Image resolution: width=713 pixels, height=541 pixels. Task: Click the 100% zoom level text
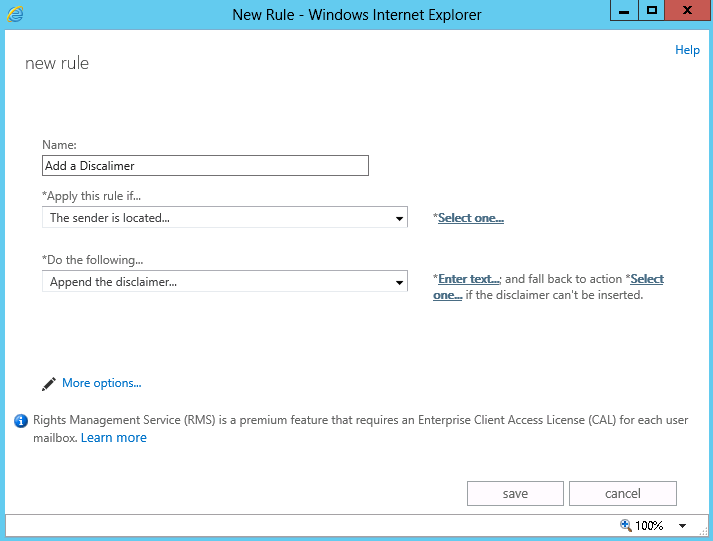pyautogui.click(x=649, y=526)
